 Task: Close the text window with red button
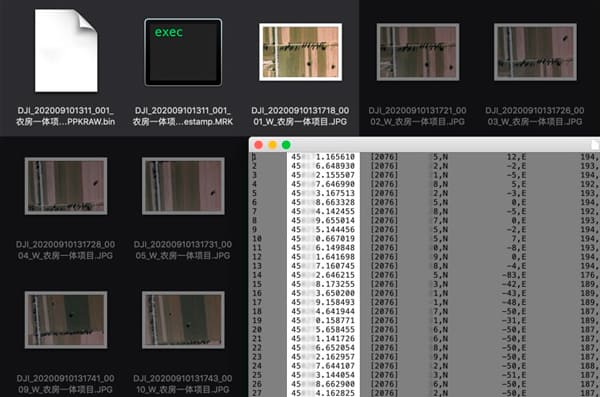click(258, 145)
